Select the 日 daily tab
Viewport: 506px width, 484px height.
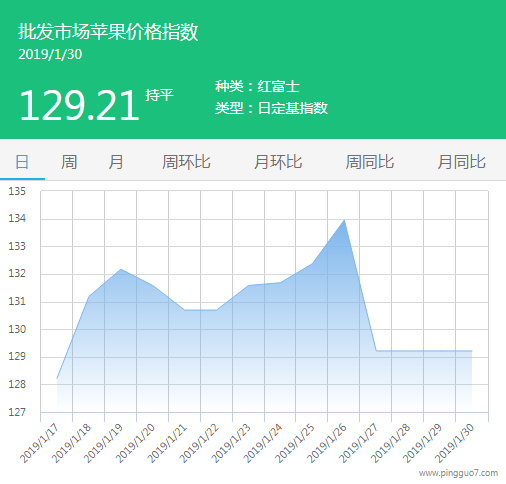[x=22, y=162]
